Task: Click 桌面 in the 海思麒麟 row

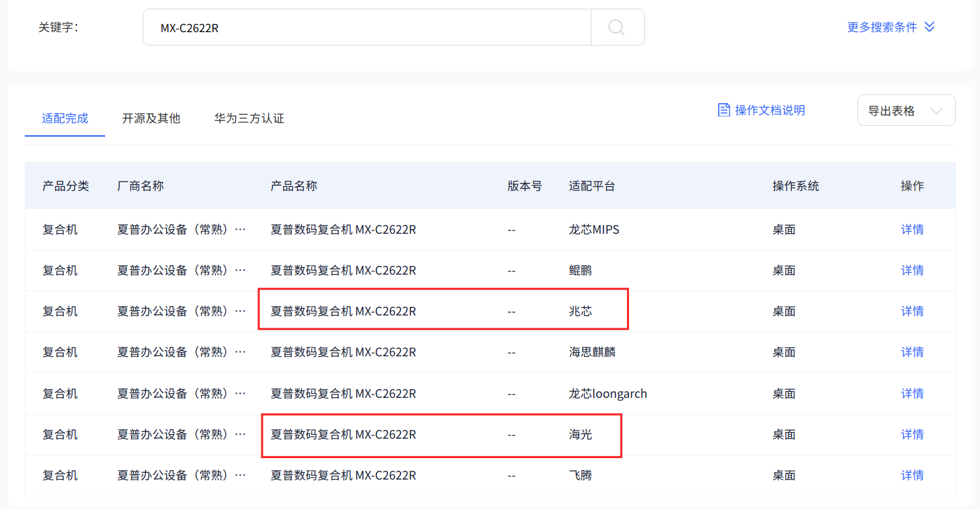Action: 784,352
